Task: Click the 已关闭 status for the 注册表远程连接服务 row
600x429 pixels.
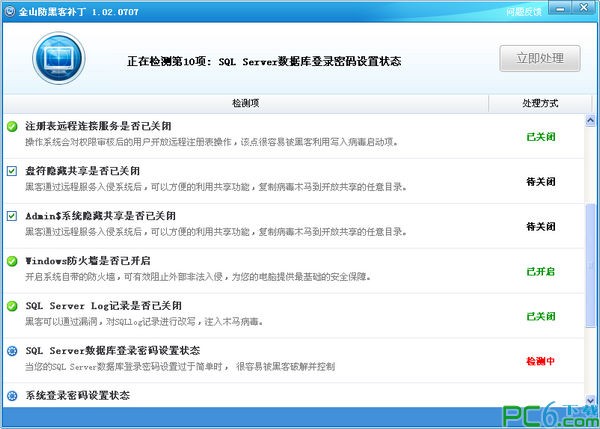Action: 540,137
